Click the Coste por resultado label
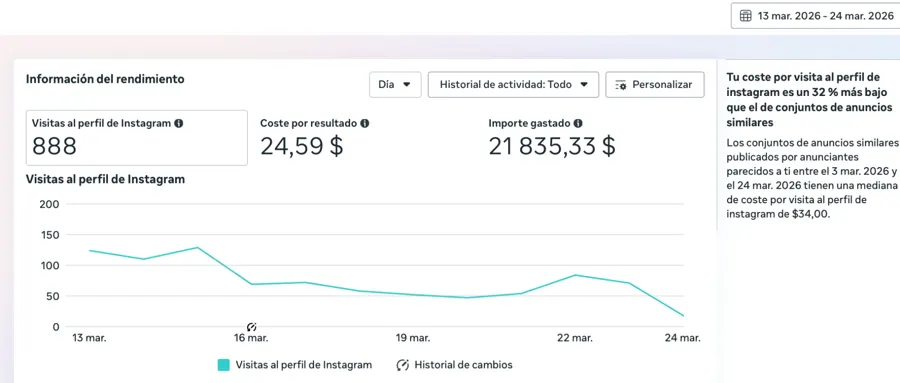The width and height of the screenshot is (900, 383). (x=309, y=123)
